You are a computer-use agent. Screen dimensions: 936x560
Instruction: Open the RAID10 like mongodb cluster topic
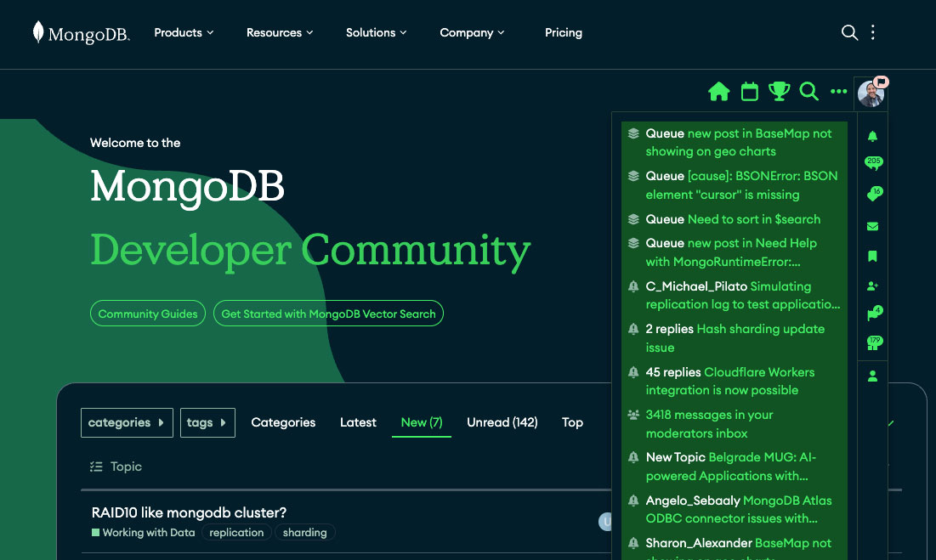coord(190,512)
